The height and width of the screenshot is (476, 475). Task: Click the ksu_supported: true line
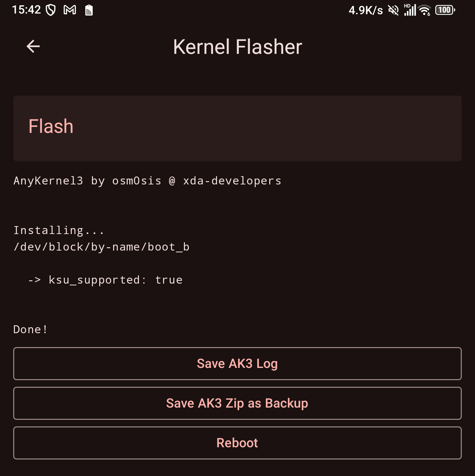(x=105, y=280)
